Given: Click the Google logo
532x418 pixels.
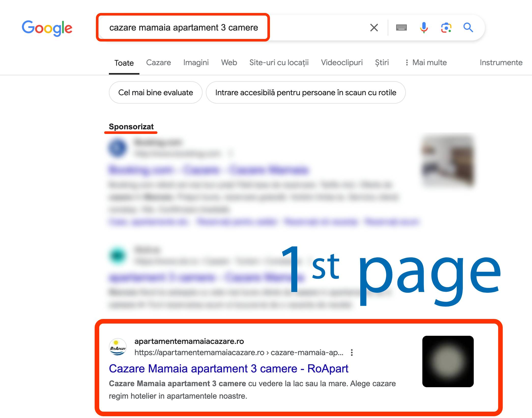Looking at the screenshot, I should pos(47,28).
